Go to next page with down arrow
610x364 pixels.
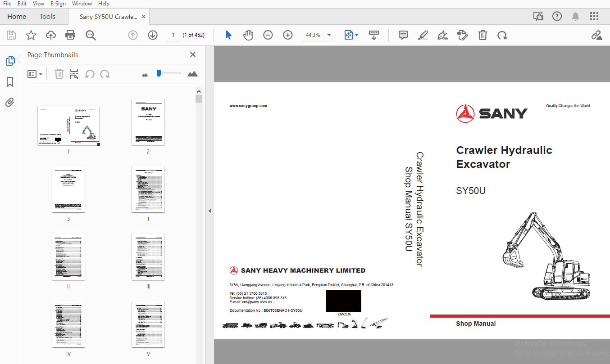pyautogui.click(x=153, y=35)
